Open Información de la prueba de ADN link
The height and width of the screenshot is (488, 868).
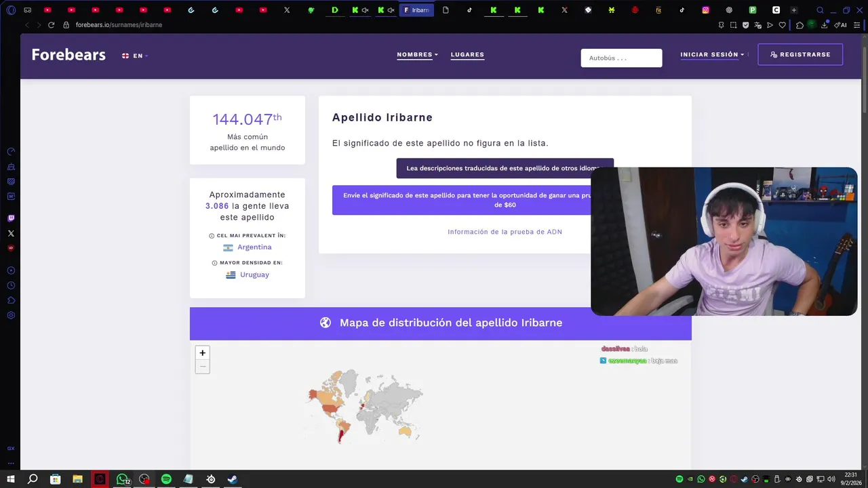pyautogui.click(x=505, y=232)
